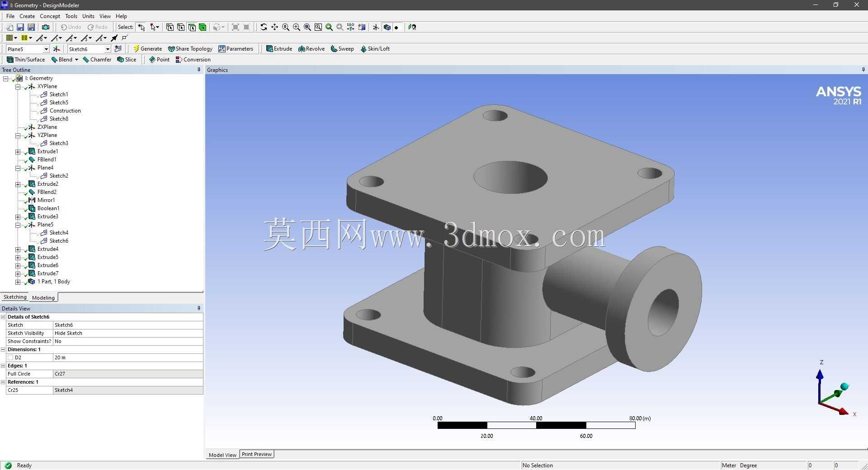Open the Create menu
The width and height of the screenshot is (868, 470).
[x=27, y=16]
